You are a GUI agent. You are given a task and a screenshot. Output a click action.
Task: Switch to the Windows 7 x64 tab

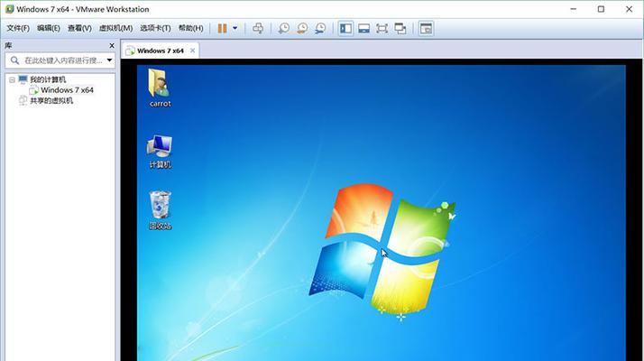(x=161, y=51)
